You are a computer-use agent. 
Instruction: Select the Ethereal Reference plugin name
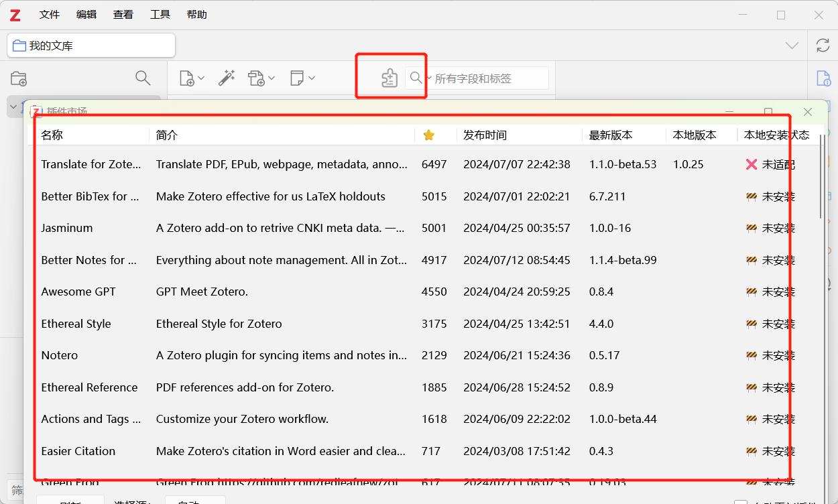89,387
